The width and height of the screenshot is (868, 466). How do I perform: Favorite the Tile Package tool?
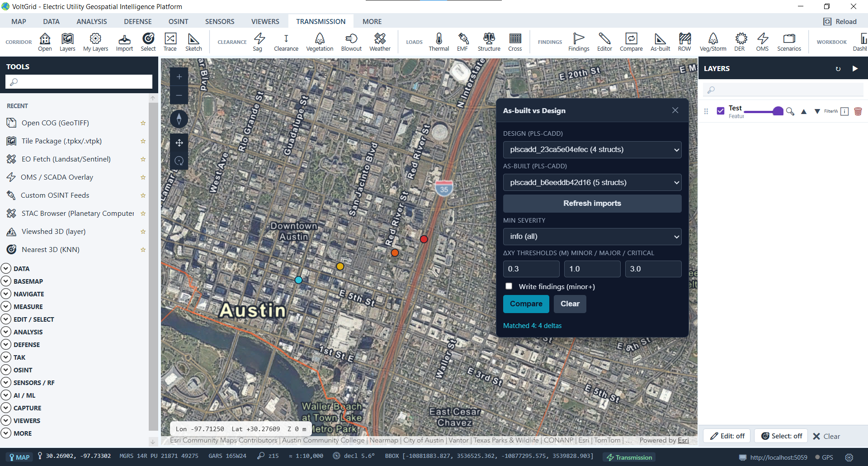[x=143, y=141]
